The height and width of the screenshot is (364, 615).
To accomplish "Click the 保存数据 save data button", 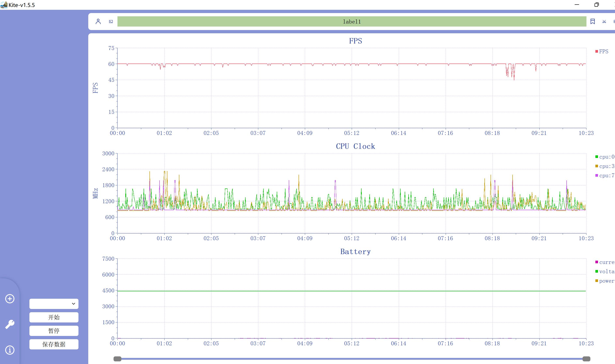I will point(54,344).
